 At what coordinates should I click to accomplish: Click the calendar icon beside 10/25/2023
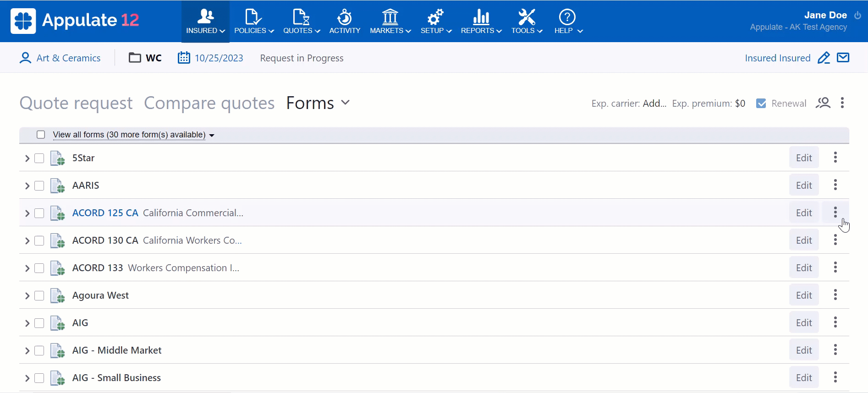coord(184,58)
